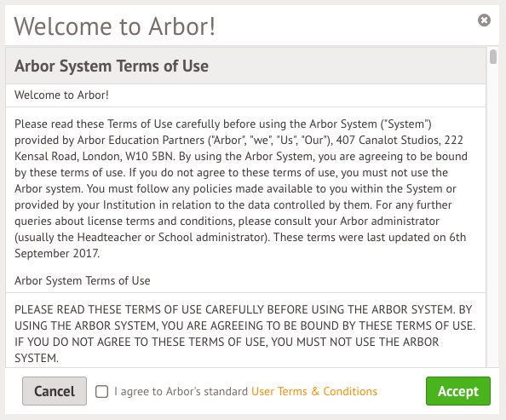Image resolution: width=506 pixels, height=420 pixels.
Task: Click the final uppercase 'SYSTEM.' word
Action: click(37, 358)
